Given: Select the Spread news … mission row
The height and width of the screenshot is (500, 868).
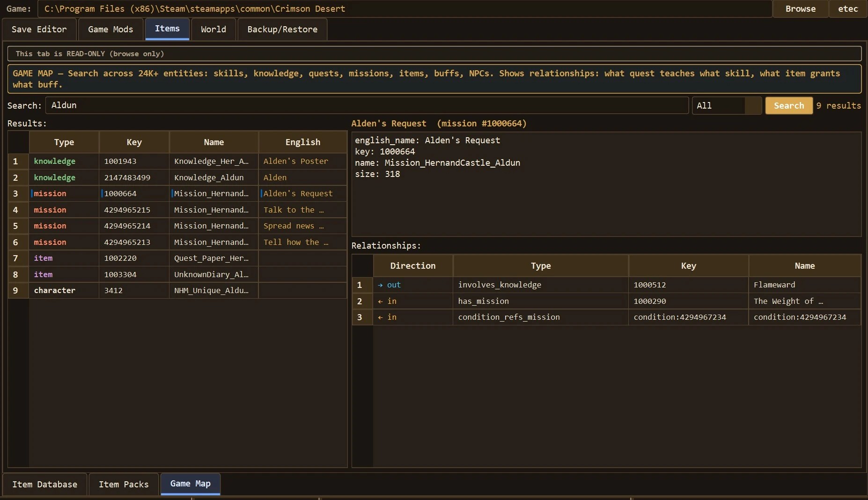Looking at the screenshot, I should point(177,226).
